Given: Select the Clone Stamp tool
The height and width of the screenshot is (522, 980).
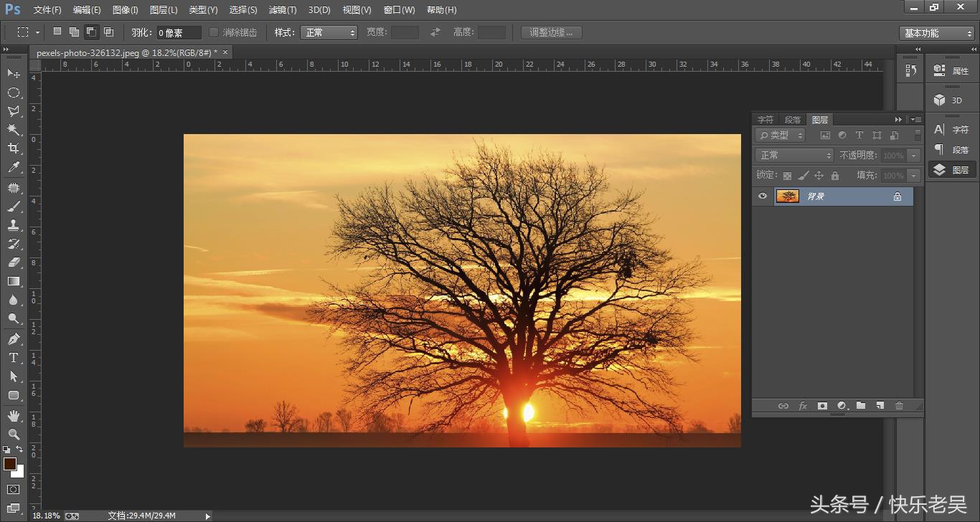Looking at the screenshot, I should click(x=14, y=224).
